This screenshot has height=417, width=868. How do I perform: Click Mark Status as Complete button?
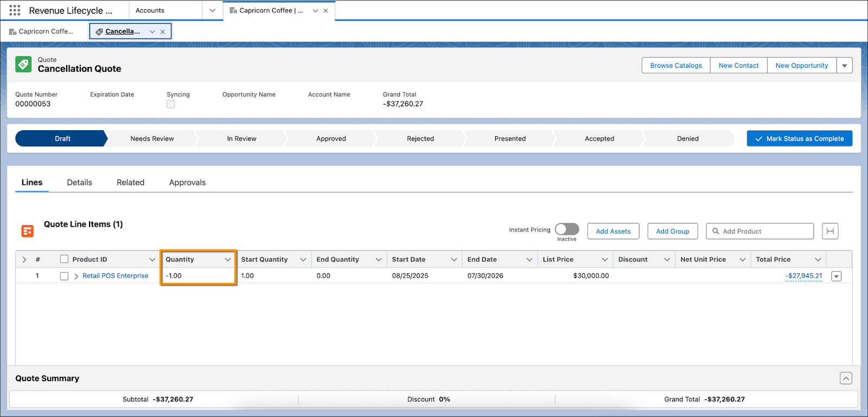tap(800, 138)
